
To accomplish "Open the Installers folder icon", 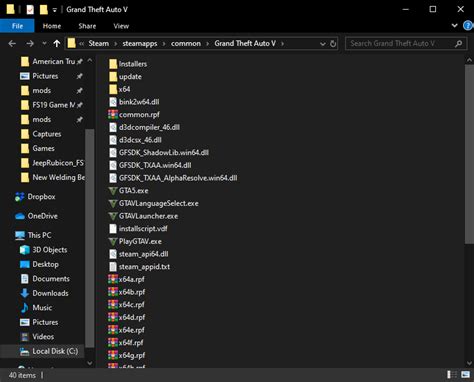I will point(113,64).
